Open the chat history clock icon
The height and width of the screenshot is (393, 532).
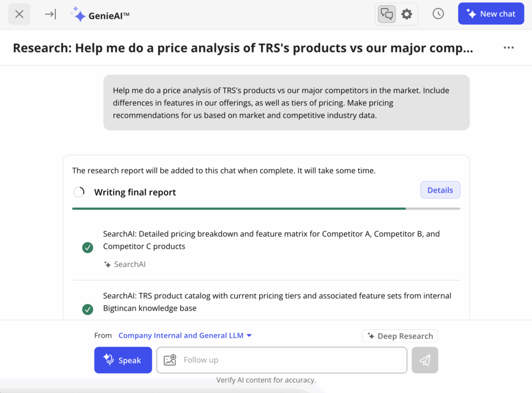coord(438,14)
